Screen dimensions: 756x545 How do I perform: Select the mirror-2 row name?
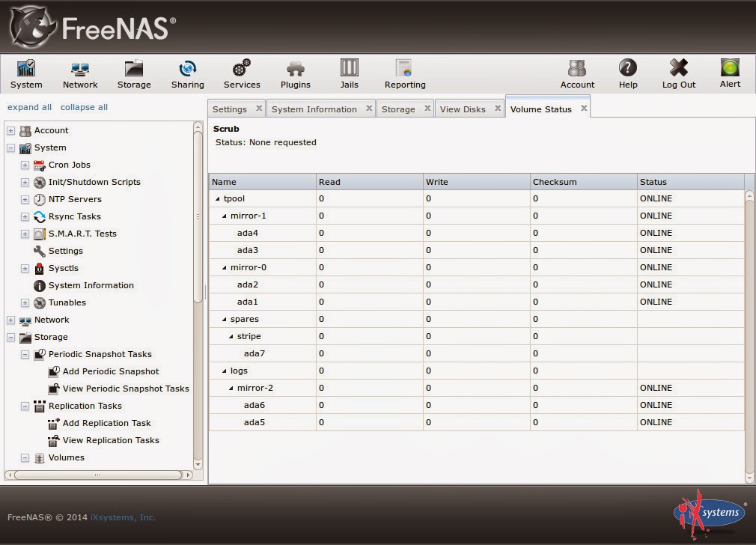255,388
